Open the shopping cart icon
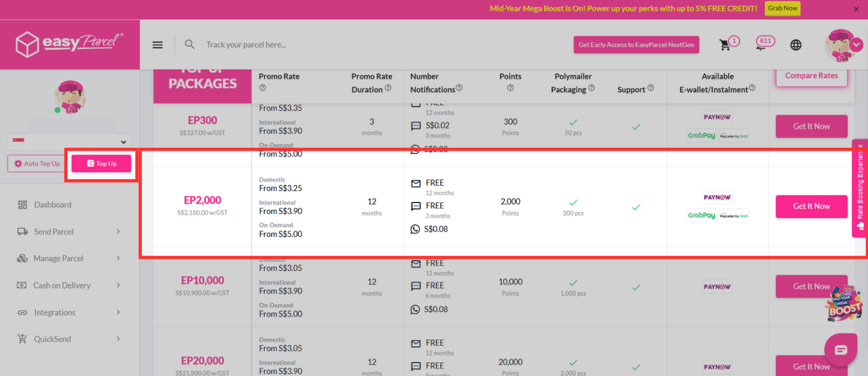The image size is (868, 376). (x=725, y=45)
